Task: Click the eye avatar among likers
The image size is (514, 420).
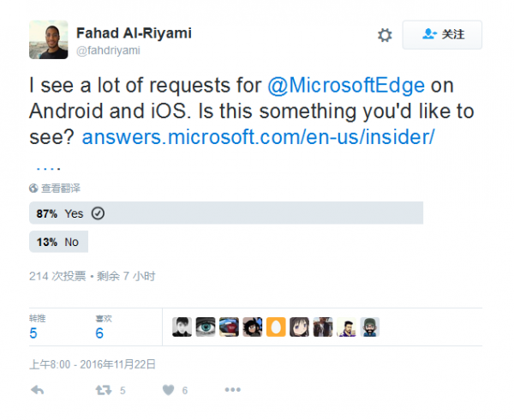Action: click(206, 327)
